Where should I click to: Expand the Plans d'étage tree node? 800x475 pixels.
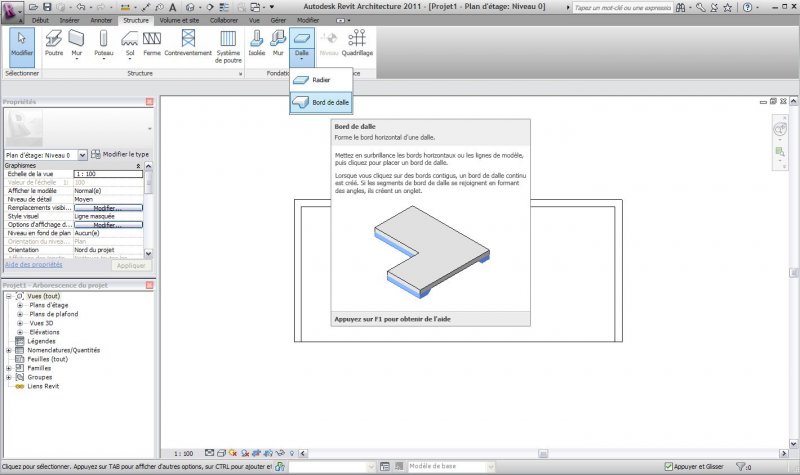(x=20, y=305)
